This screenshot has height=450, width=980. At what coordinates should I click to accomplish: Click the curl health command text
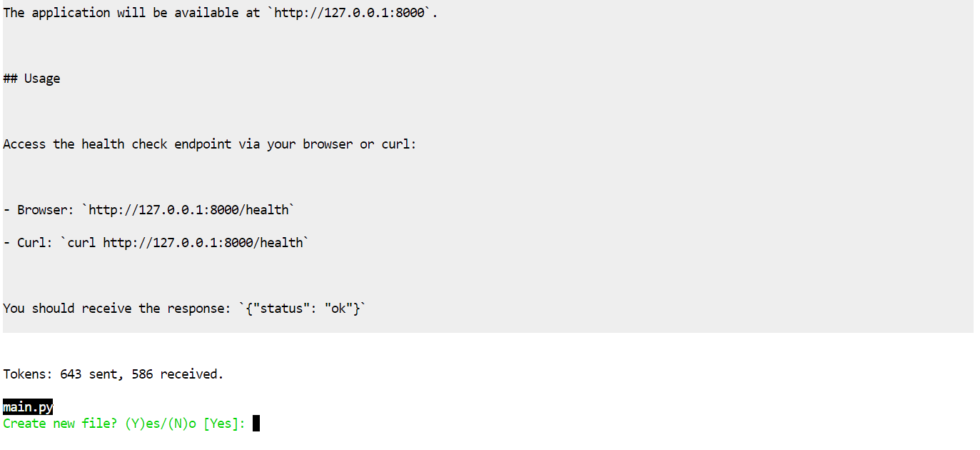pos(188,243)
